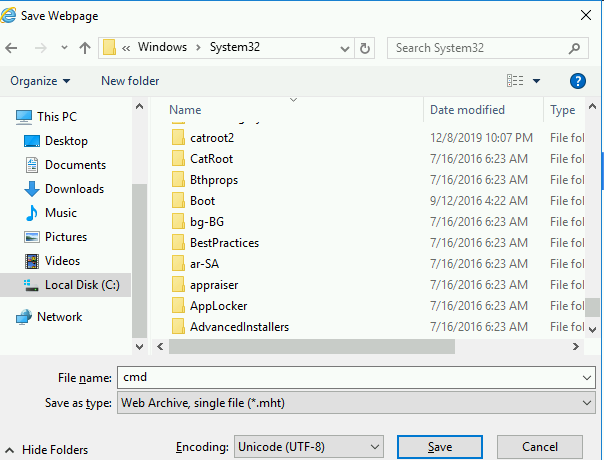Create a New folder
This screenshot has height=460, width=604.
[x=130, y=81]
